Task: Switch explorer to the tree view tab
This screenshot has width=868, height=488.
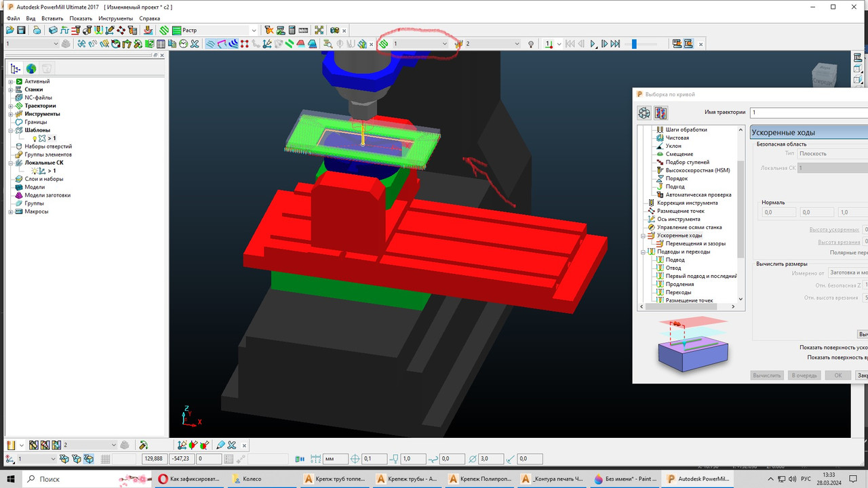Action: 16,68
